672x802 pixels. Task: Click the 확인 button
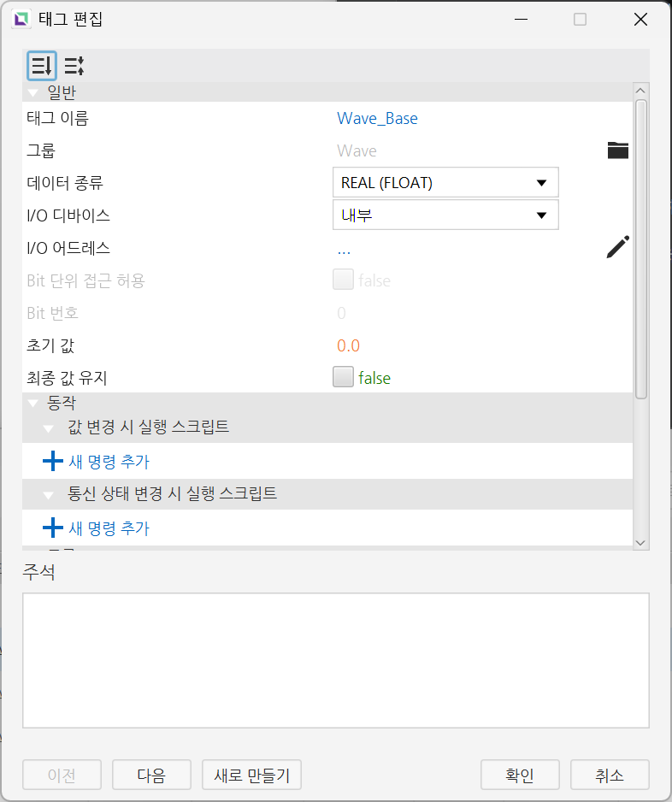coord(520,775)
